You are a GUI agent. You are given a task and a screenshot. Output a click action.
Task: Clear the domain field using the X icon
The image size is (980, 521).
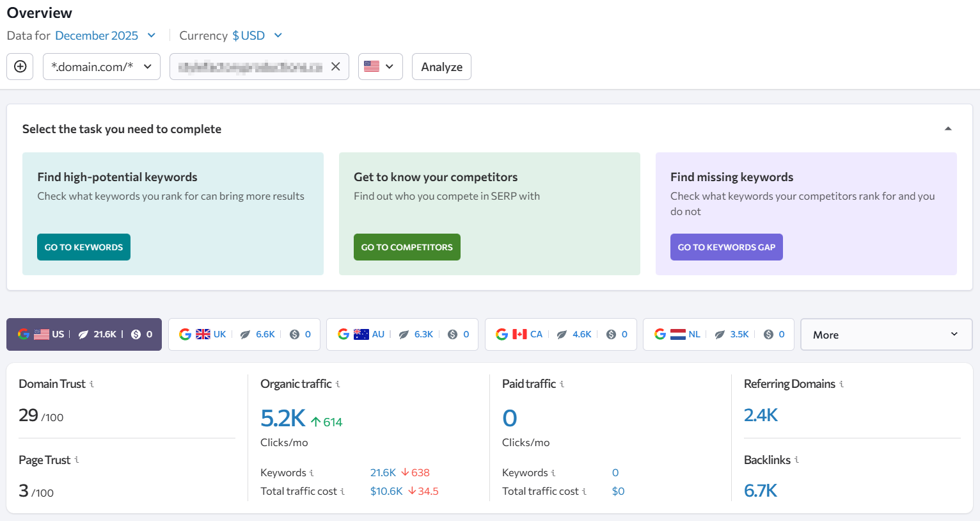336,66
